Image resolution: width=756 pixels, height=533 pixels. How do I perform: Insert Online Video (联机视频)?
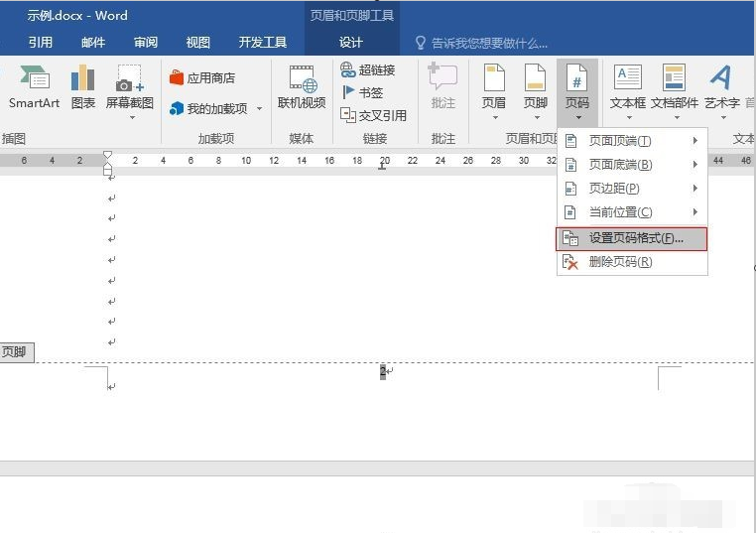(x=302, y=87)
